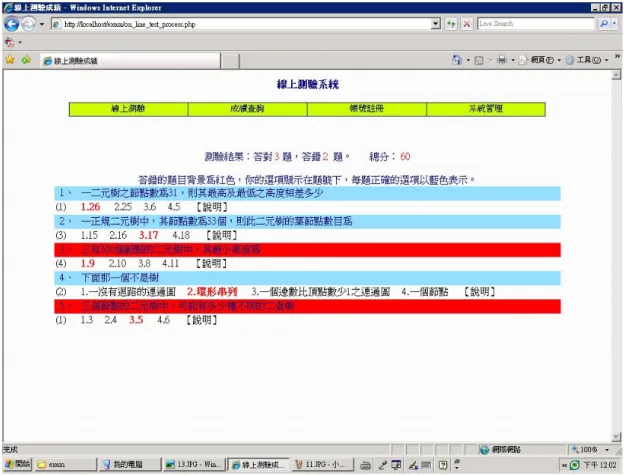Open the 線上測驗 navigation link
The image size is (624, 476).
pyautogui.click(x=128, y=109)
